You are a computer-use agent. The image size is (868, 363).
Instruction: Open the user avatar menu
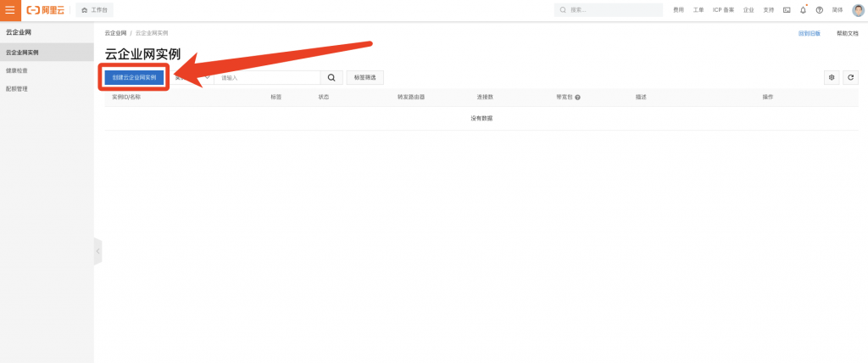pyautogui.click(x=858, y=10)
